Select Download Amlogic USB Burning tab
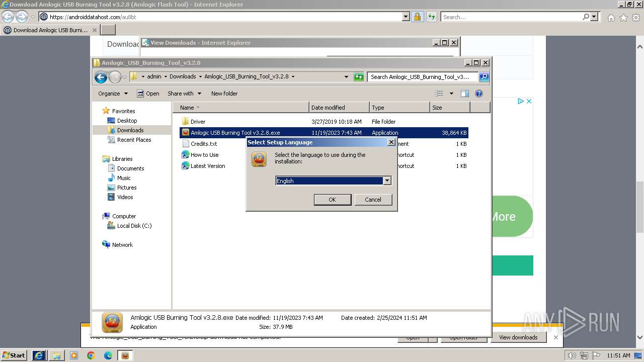This screenshot has height=362, width=644. [x=50, y=30]
